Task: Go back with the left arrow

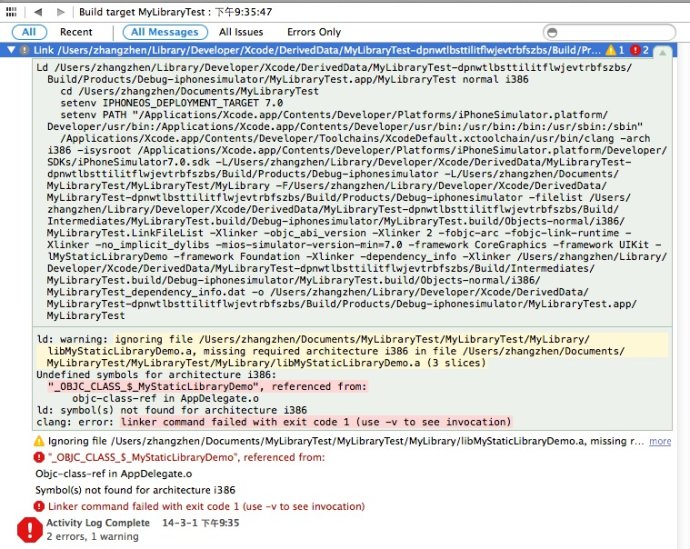Action: point(38,12)
